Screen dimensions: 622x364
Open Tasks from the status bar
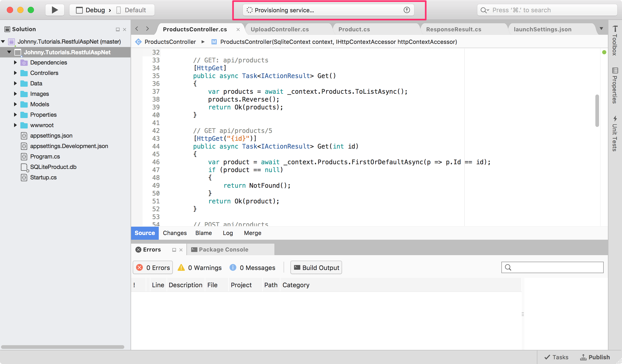click(556, 357)
